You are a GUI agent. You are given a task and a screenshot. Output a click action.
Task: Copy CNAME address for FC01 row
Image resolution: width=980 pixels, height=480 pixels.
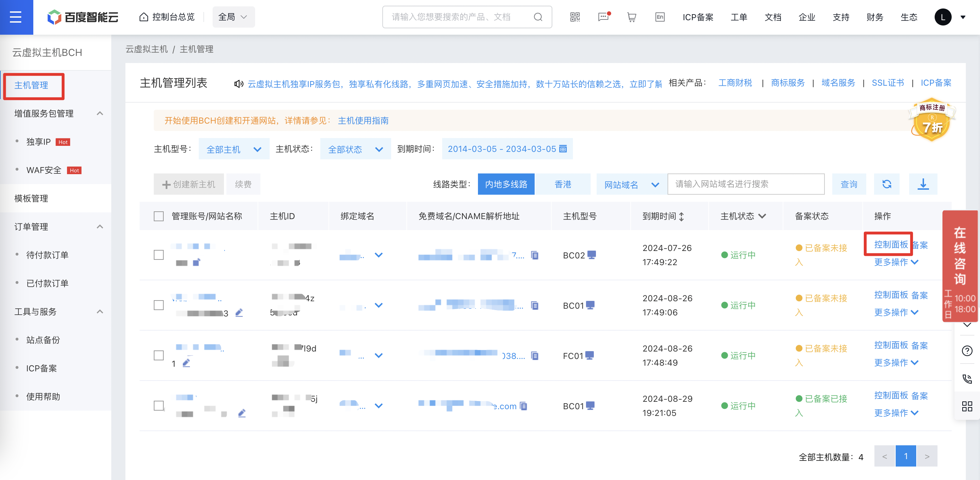click(x=535, y=356)
